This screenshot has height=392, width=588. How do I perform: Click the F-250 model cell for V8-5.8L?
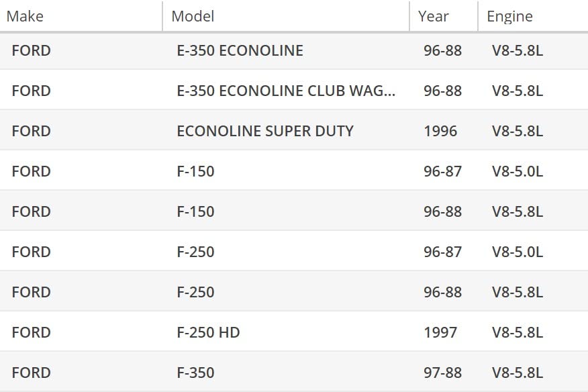[196, 292]
